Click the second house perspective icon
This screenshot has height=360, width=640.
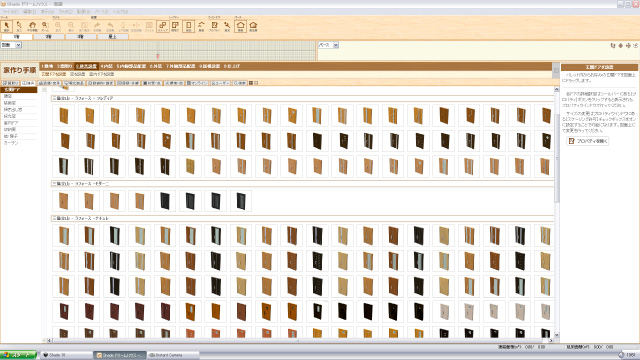(253, 26)
